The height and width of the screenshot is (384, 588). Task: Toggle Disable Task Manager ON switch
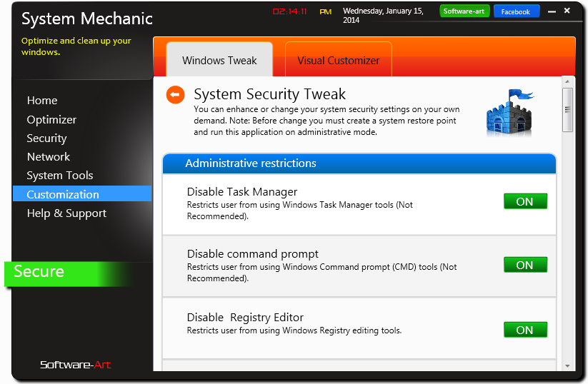click(525, 201)
